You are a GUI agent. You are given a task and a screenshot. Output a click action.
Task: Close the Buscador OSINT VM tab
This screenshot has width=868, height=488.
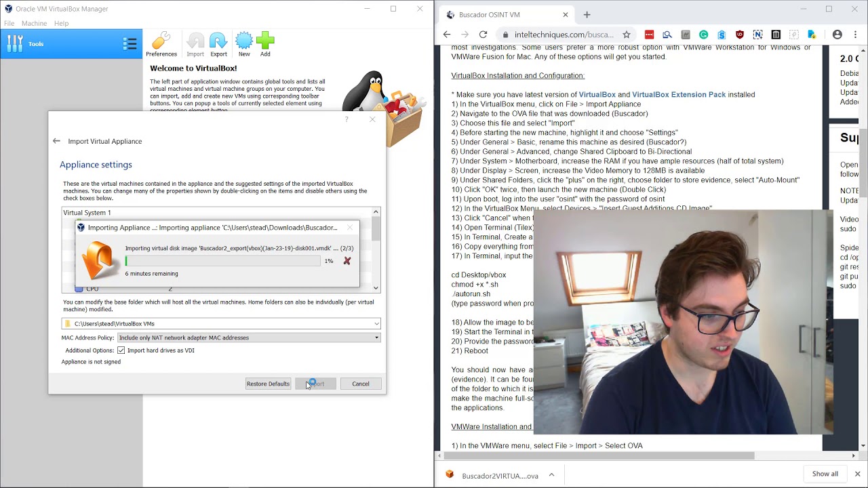(566, 15)
